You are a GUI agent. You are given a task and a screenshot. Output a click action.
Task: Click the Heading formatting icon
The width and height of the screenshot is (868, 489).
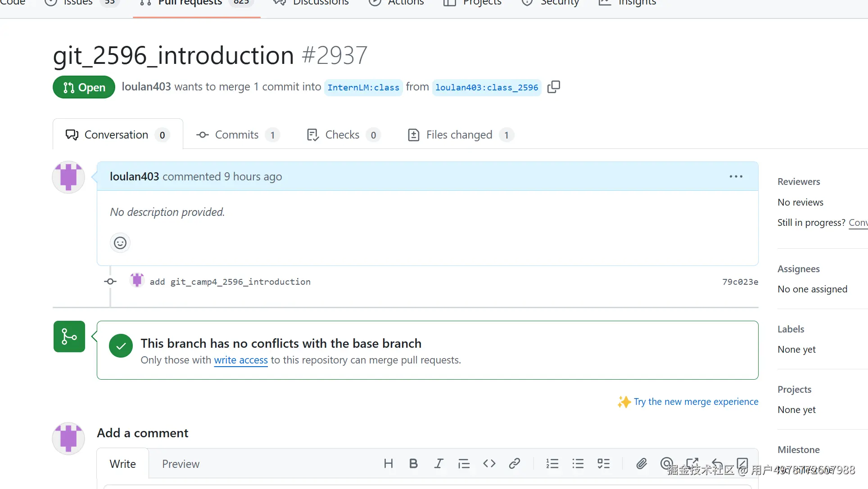pyautogui.click(x=388, y=463)
